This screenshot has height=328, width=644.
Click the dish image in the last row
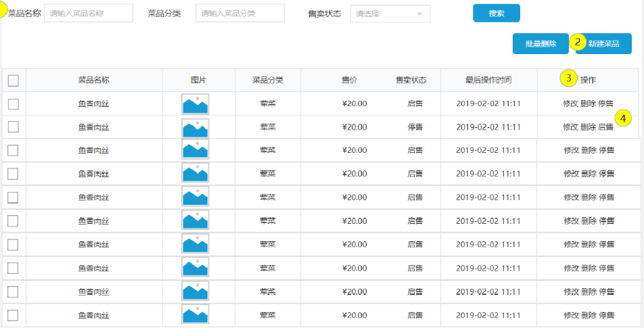tap(195, 315)
